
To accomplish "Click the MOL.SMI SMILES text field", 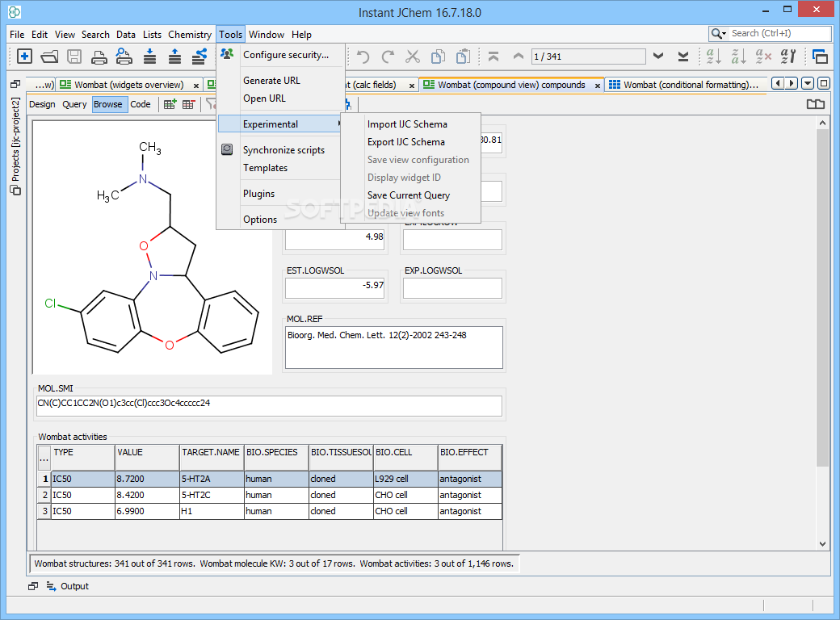I will coord(270,406).
